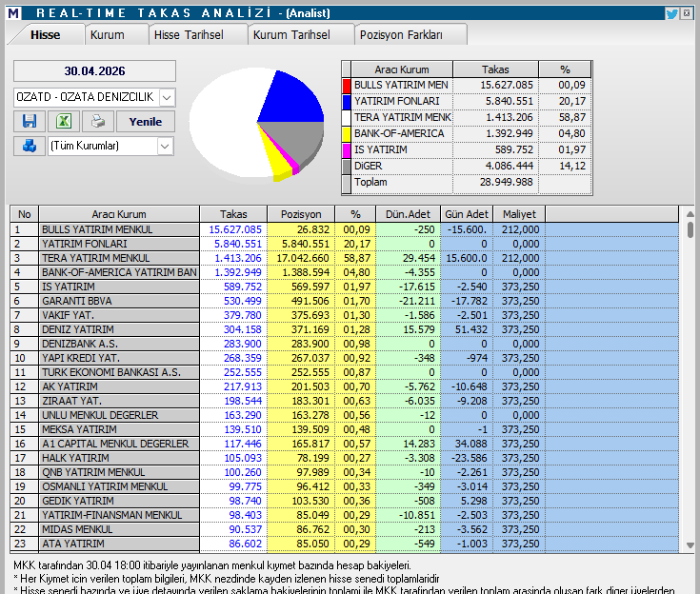This screenshot has height=594, width=700.
Task: Click Pozisyon value 17.042.660
Action: [303, 258]
